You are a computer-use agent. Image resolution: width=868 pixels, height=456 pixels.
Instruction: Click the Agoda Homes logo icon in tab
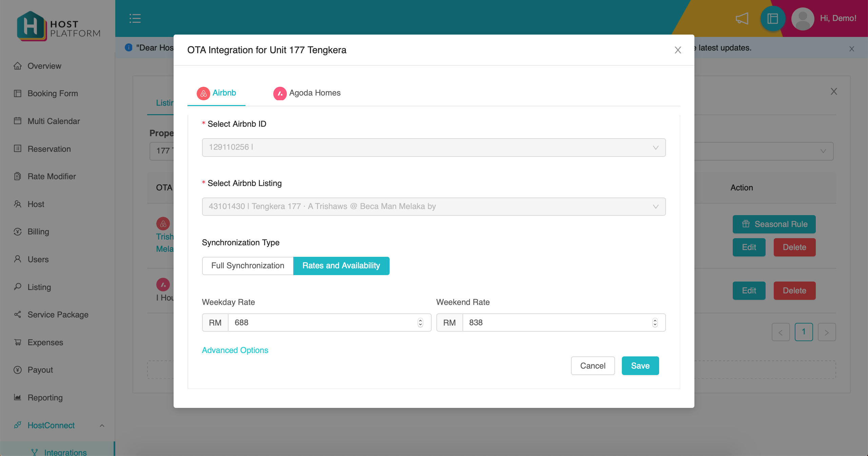[x=280, y=93]
